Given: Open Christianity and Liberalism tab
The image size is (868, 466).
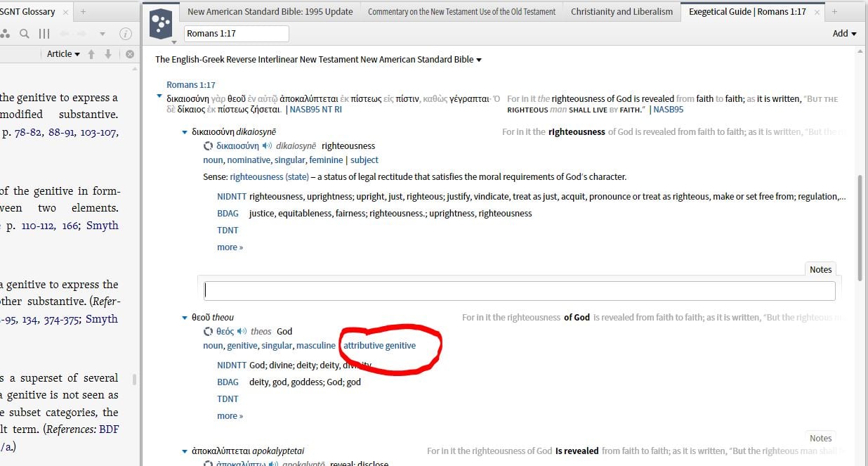Looking at the screenshot, I should pos(622,12).
